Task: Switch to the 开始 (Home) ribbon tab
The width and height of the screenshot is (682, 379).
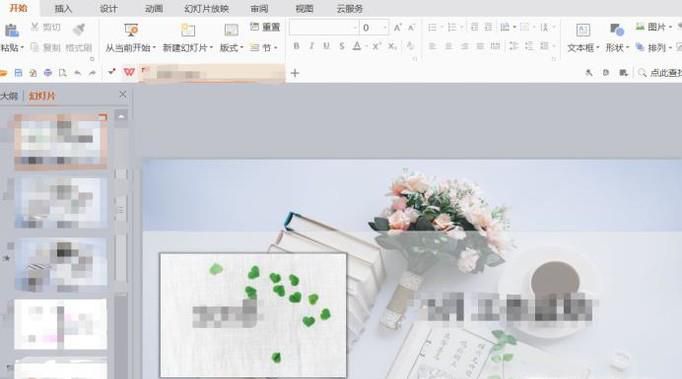Action: click(18, 8)
